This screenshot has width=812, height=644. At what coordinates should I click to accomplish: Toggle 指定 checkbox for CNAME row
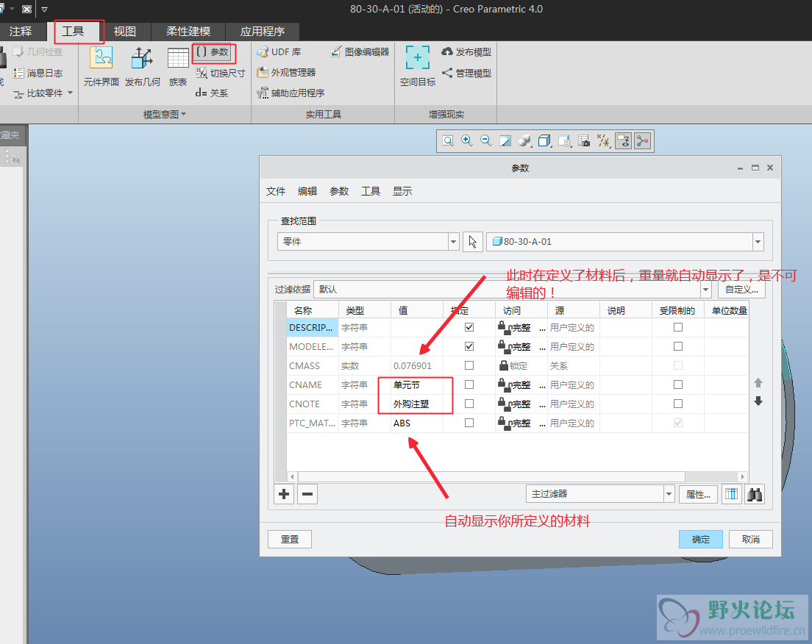(469, 384)
